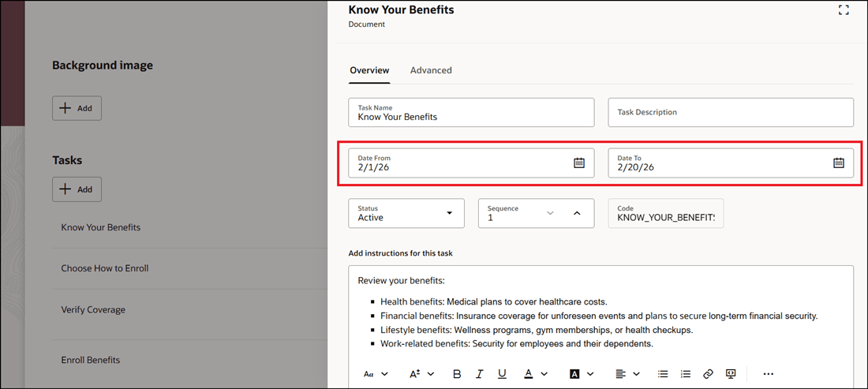This screenshot has height=389, width=868.
Task: Apply italic formatting to instructions text
Action: point(480,373)
